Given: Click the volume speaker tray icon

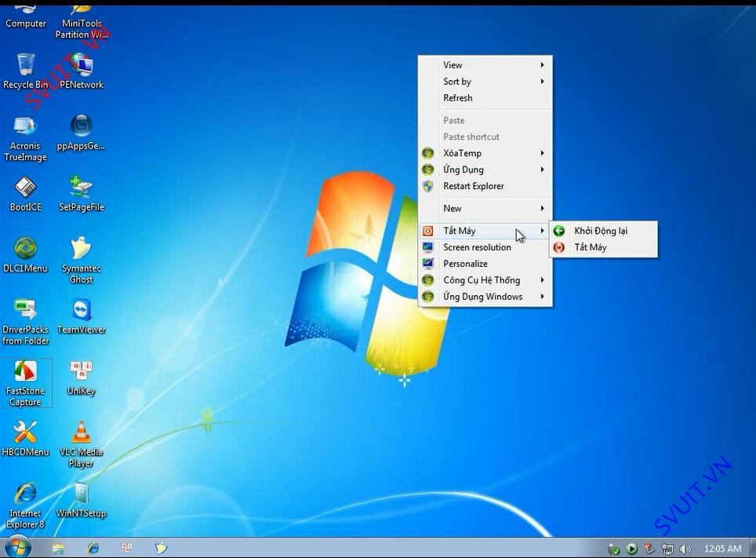Looking at the screenshot, I should pos(685,549).
